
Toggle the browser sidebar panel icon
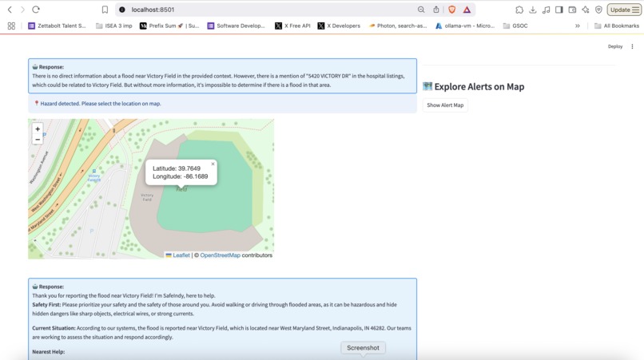pos(559,10)
